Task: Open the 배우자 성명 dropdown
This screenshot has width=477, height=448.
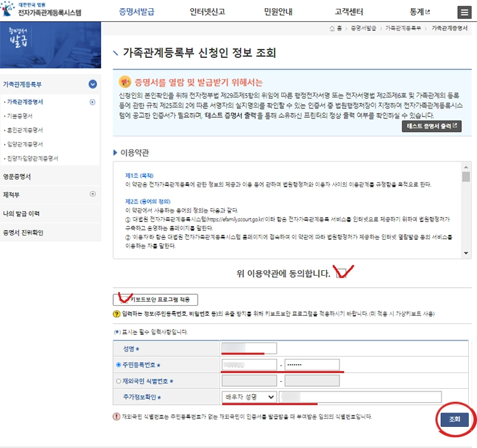Action: click(249, 397)
